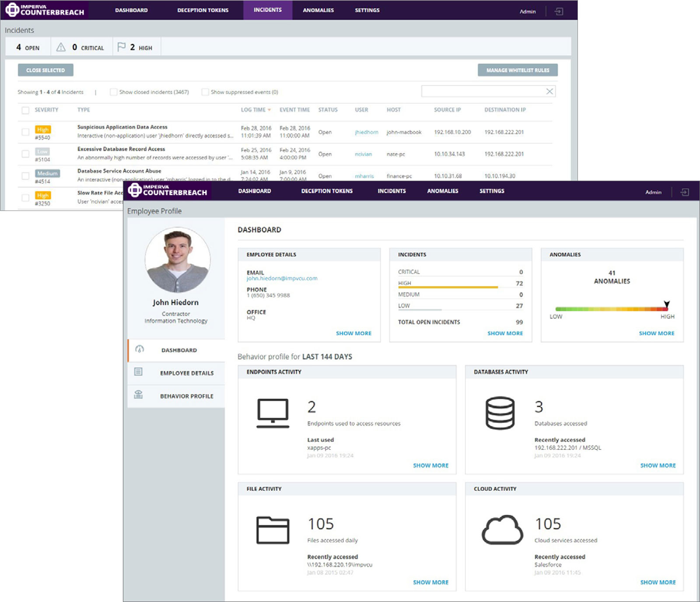Image resolution: width=700 pixels, height=602 pixels.
Task: Check the box for incident #5540
Action: tap(25, 132)
